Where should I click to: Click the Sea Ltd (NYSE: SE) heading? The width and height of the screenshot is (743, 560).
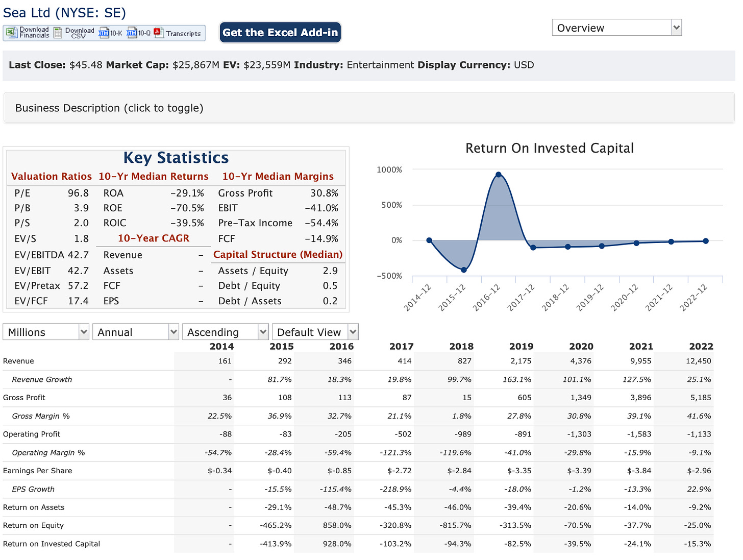(64, 13)
